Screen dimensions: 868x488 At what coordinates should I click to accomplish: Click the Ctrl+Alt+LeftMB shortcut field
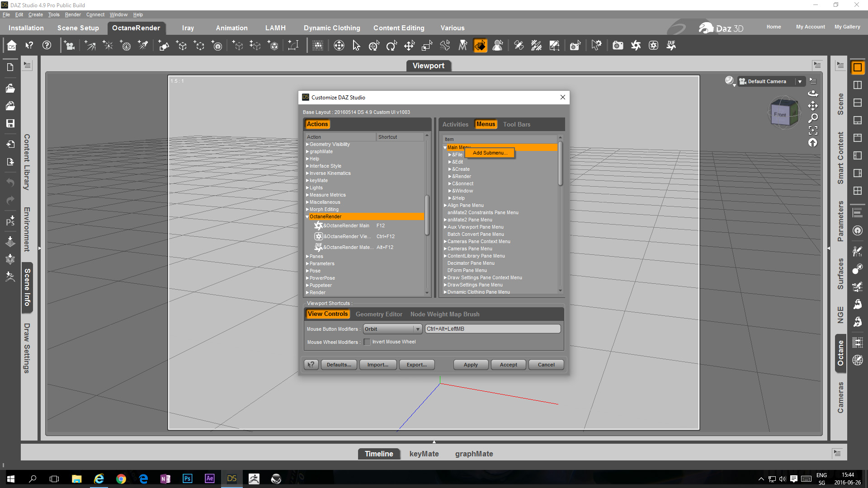coord(492,329)
